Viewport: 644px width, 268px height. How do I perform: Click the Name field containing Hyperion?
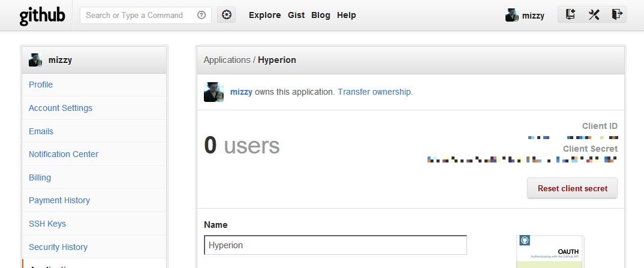(x=335, y=245)
